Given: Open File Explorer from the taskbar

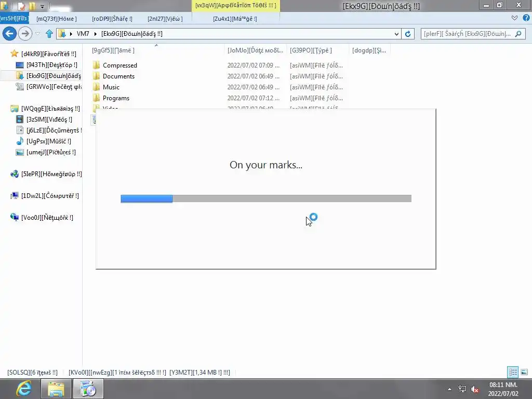Looking at the screenshot, I should pos(56,389).
